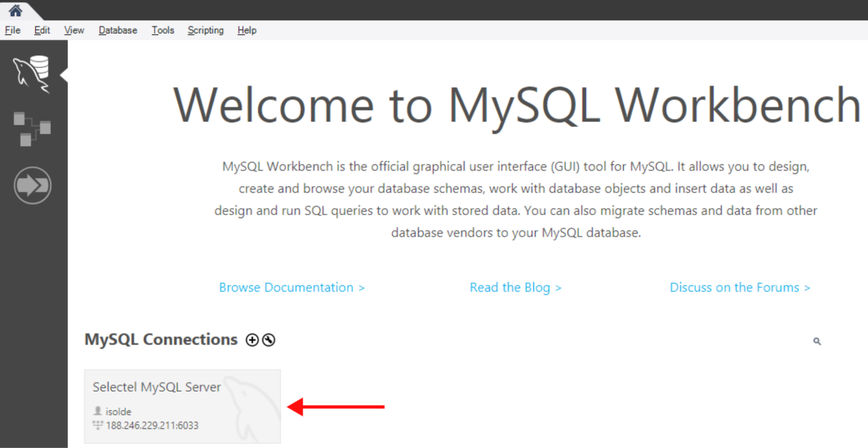Select the MySQL connections dolphin sidebar icon
868x448 pixels.
pyautogui.click(x=32, y=74)
